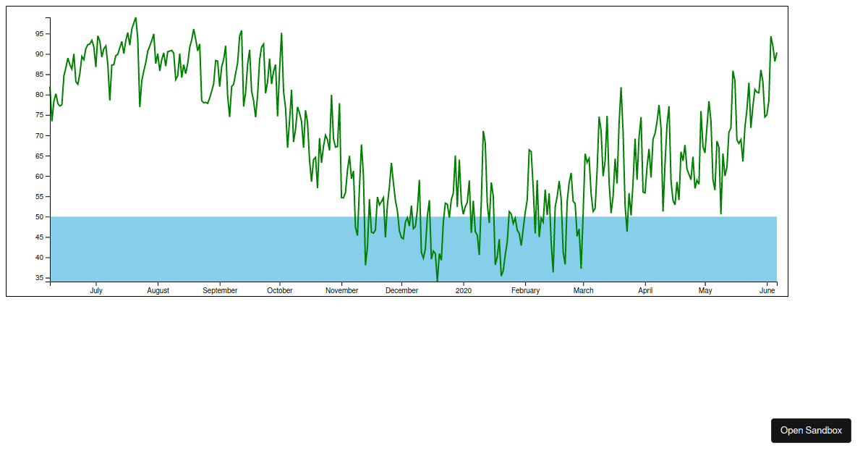This screenshot has height=456, width=868.
Task: Select the May x-axis label
Action: (x=705, y=291)
